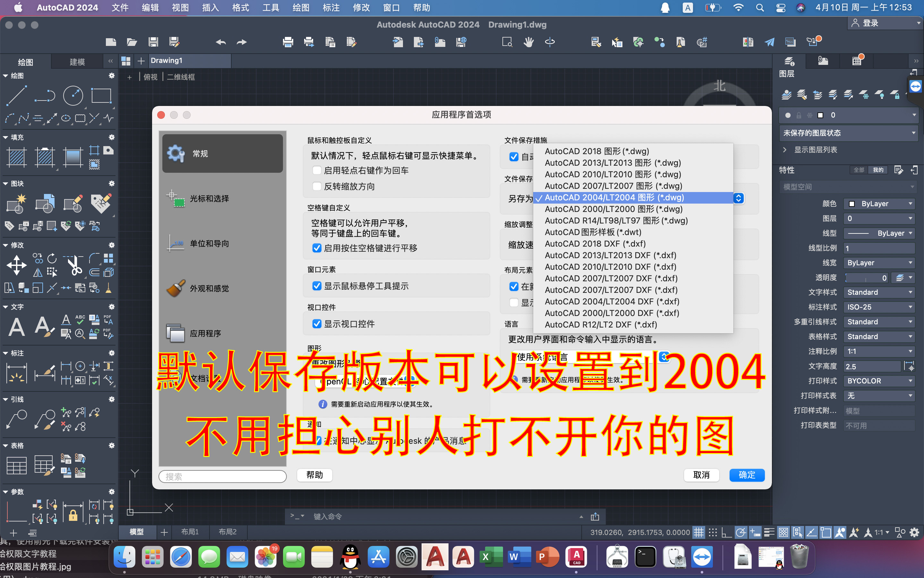Viewport: 924px width, 578px height.
Task: Collapse the 填充 panel section
Action: [5, 137]
